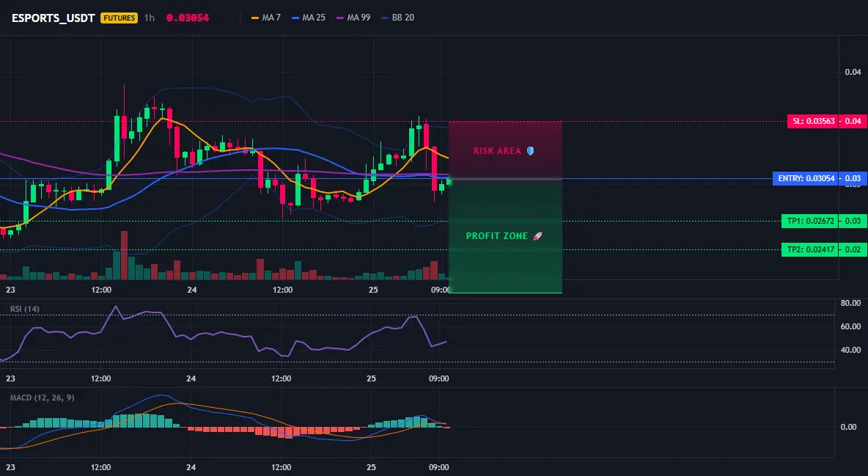The height and width of the screenshot is (476, 868).
Task: Toggle the MA 99 legend entry
Action: click(354, 18)
